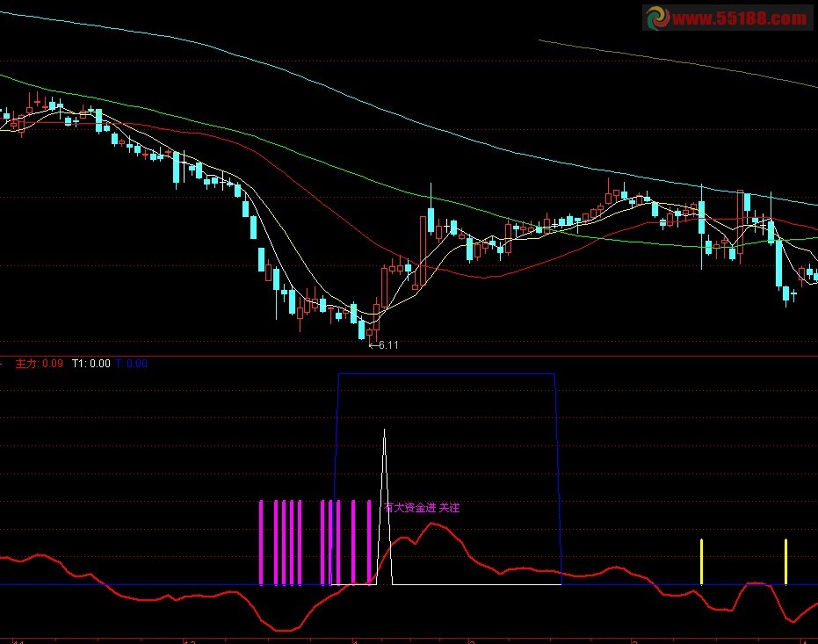This screenshot has height=644, width=818.
Task: Select the T1: 0.00 indicator readout
Action: (90, 364)
